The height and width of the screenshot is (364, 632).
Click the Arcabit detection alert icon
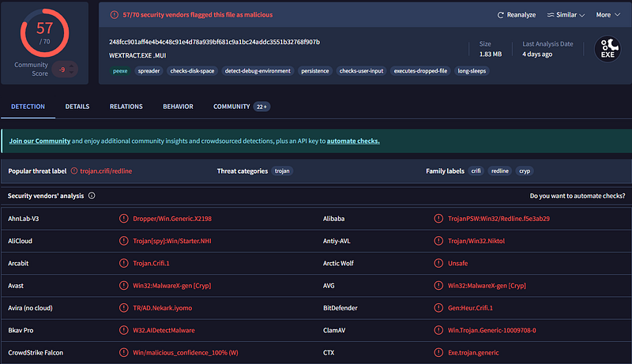(123, 263)
